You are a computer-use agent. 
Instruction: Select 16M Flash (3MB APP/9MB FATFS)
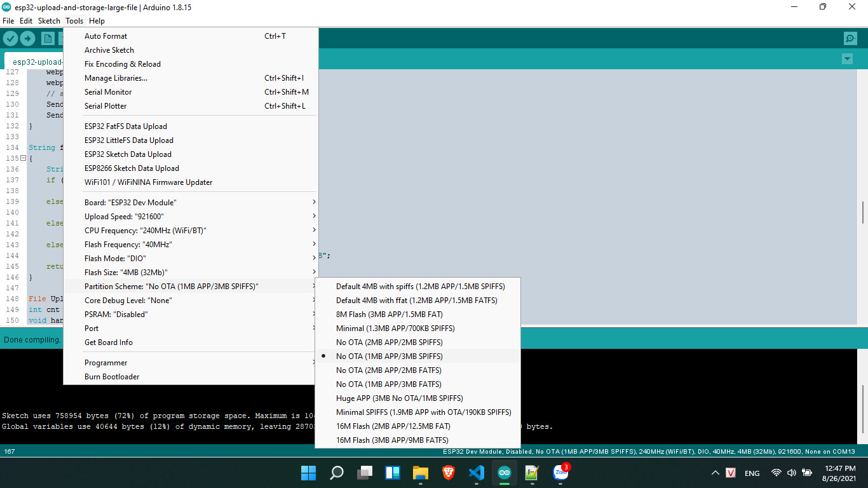[x=417, y=440]
